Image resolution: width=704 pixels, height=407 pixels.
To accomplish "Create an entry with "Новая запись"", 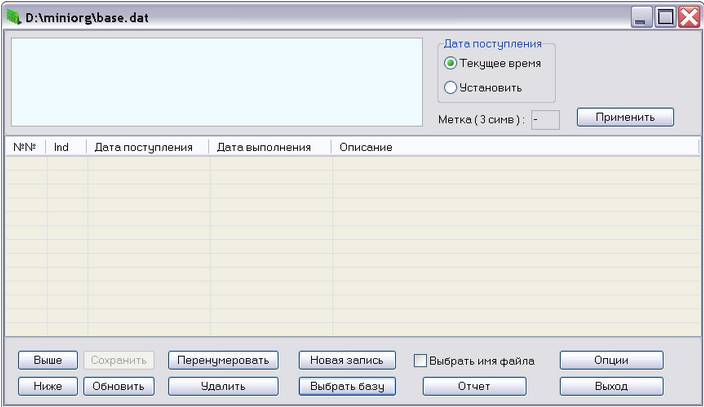I will (347, 360).
